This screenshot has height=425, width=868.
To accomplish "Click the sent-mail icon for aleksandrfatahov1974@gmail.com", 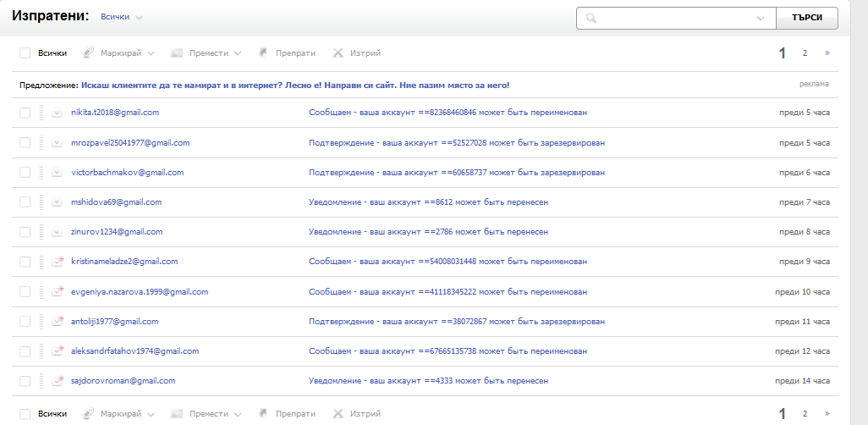I will point(58,350).
